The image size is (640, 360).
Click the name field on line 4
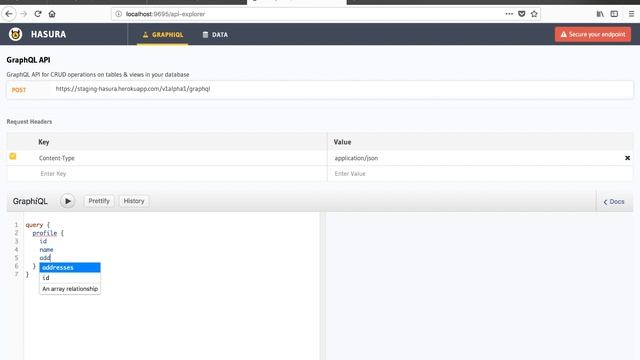pyautogui.click(x=46, y=249)
